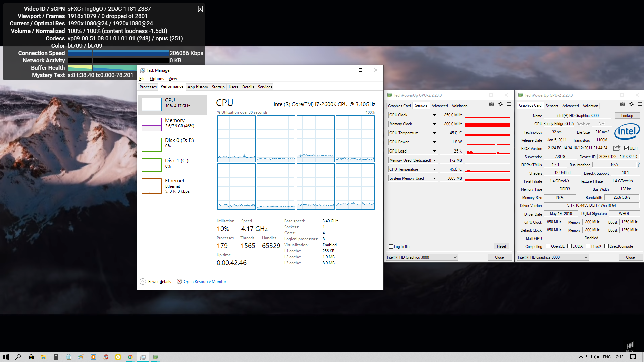
Task: Click the Bus Interface question mark icon
Action: point(638,165)
